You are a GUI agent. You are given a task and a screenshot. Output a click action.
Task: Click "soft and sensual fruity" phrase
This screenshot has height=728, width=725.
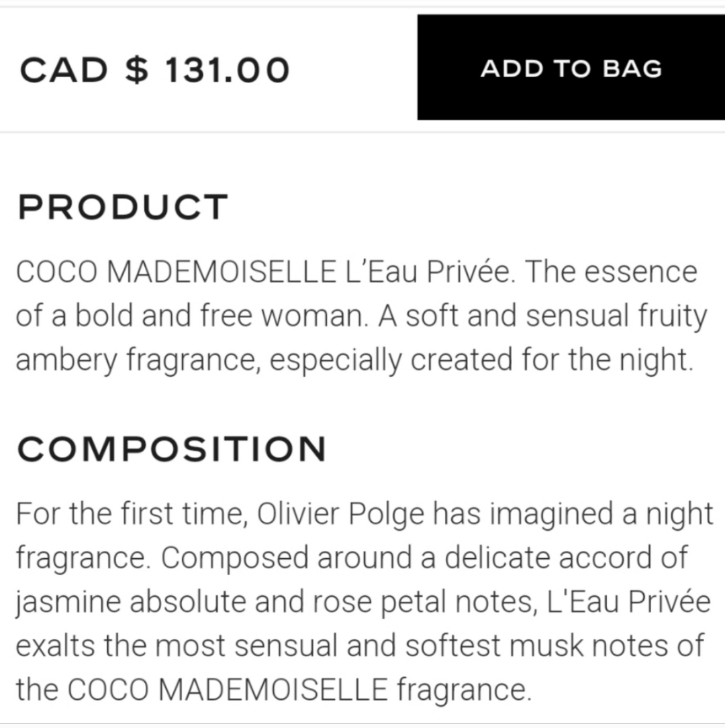557,316
